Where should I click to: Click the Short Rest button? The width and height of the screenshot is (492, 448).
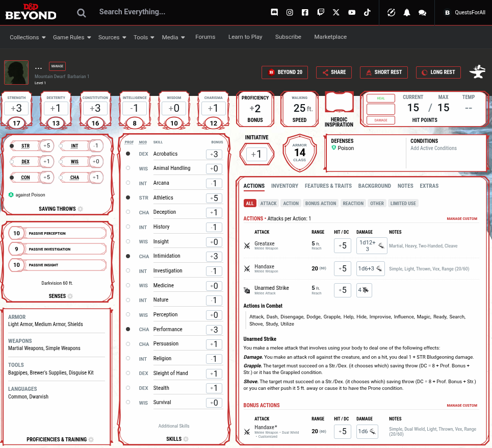[384, 72]
